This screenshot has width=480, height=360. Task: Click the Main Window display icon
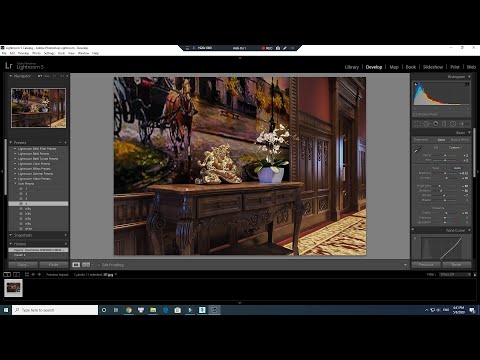pyautogui.click(x=7, y=274)
